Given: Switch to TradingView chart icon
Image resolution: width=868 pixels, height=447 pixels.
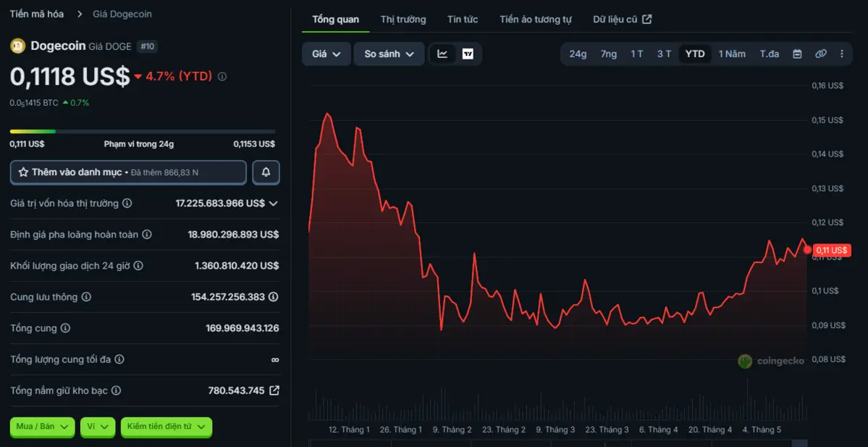Looking at the screenshot, I should pyautogui.click(x=468, y=54).
